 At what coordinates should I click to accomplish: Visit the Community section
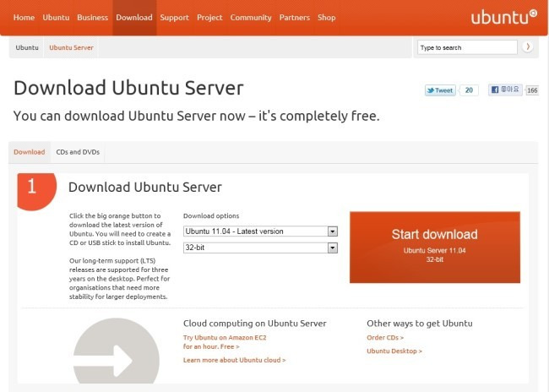[251, 18]
